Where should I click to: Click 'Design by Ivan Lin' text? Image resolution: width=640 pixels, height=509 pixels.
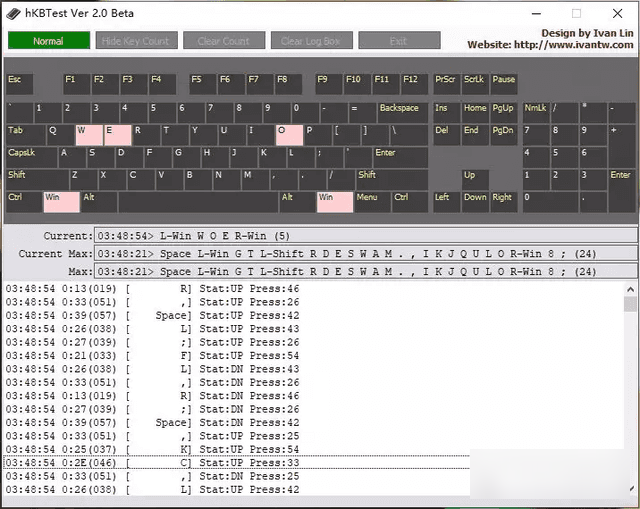coord(587,33)
